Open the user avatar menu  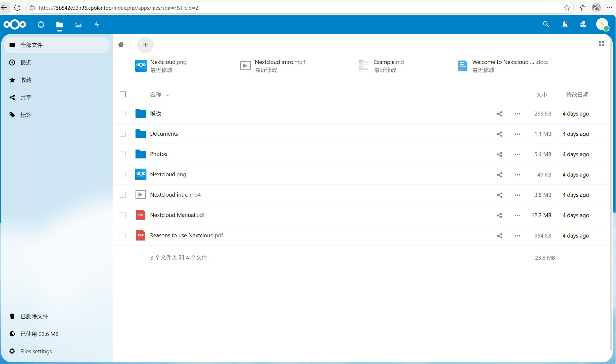click(x=602, y=24)
